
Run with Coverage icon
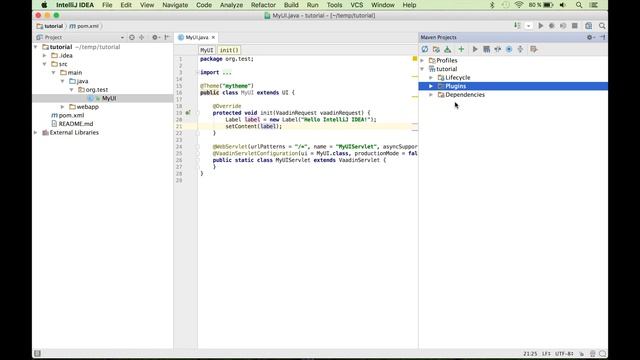(563, 26)
